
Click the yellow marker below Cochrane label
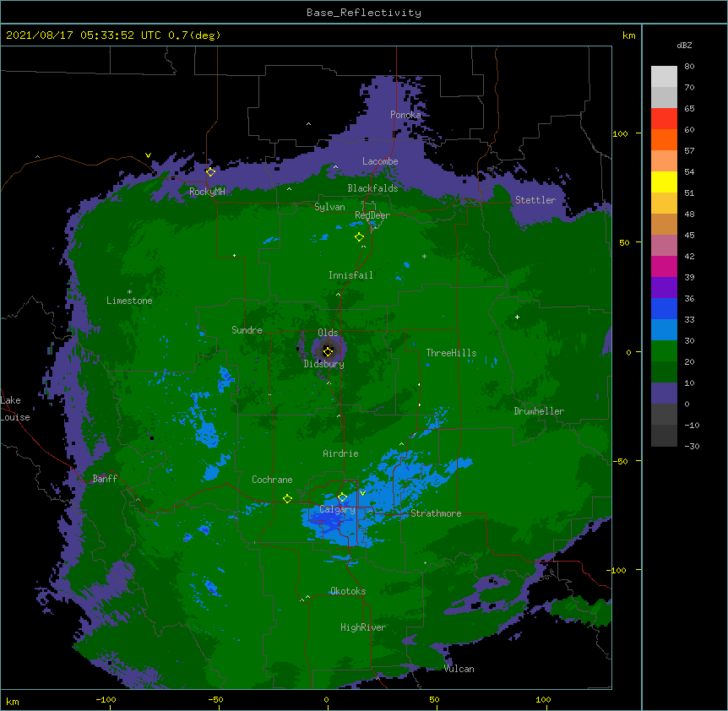click(287, 498)
